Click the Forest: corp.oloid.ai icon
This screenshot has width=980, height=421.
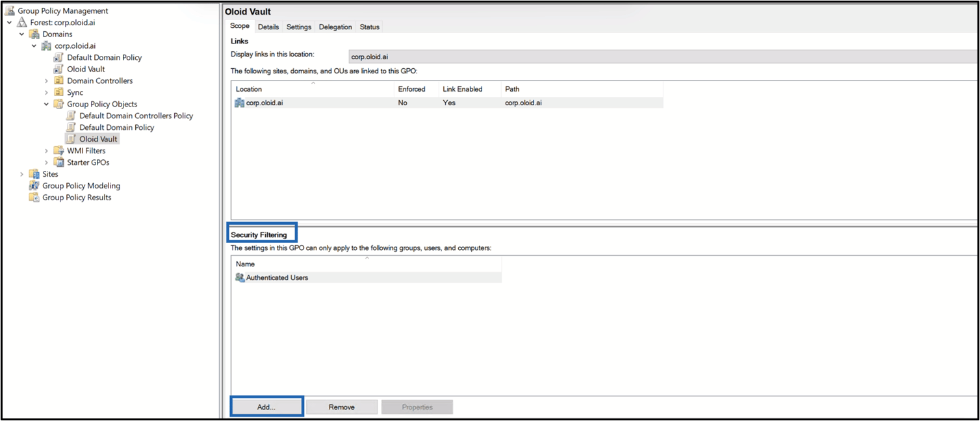pos(22,22)
